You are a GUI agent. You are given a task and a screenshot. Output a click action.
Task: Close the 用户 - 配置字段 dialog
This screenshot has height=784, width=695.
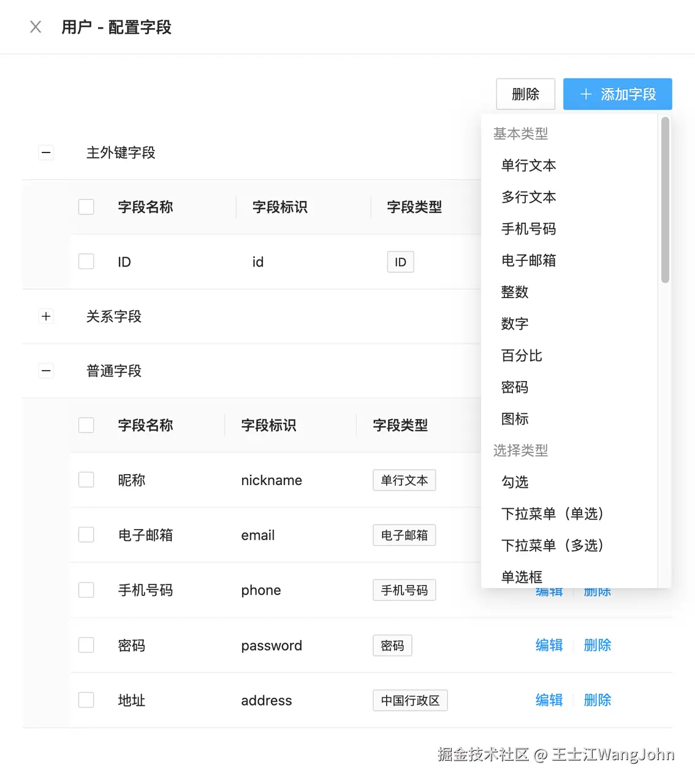35,26
